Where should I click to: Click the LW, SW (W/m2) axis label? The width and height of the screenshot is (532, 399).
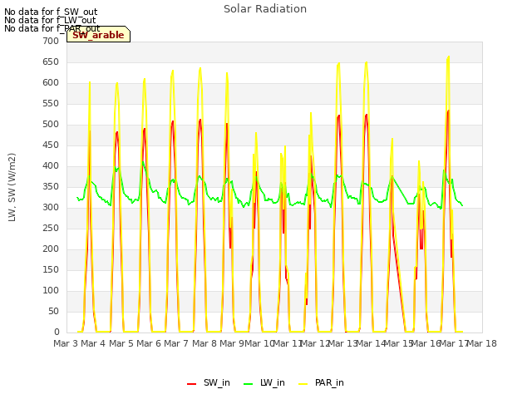point(12,187)
